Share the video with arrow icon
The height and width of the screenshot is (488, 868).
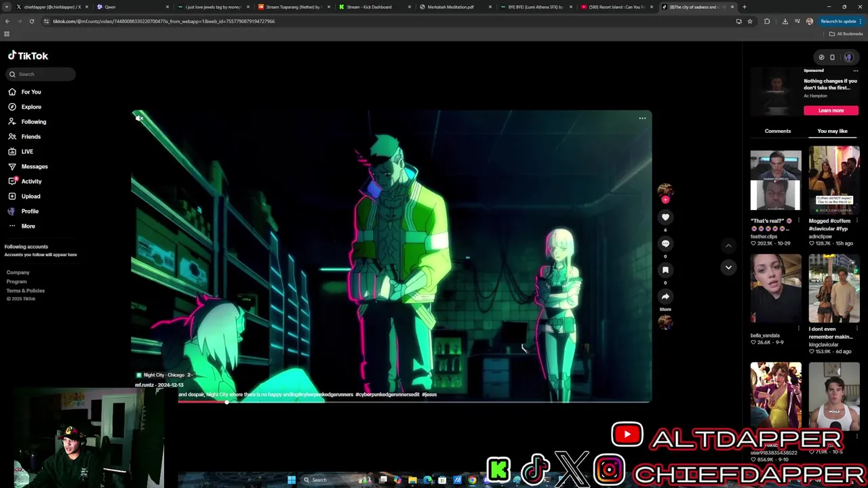[665, 296]
